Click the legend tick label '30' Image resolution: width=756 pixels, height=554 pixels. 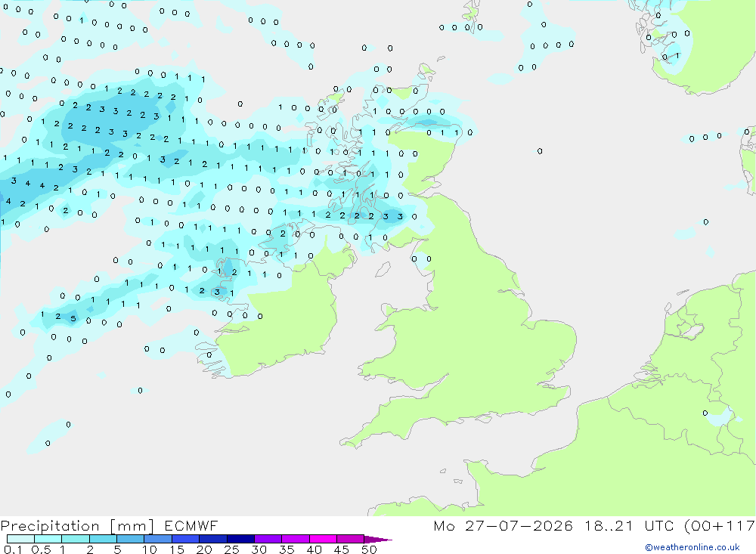pyautogui.click(x=259, y=549)
